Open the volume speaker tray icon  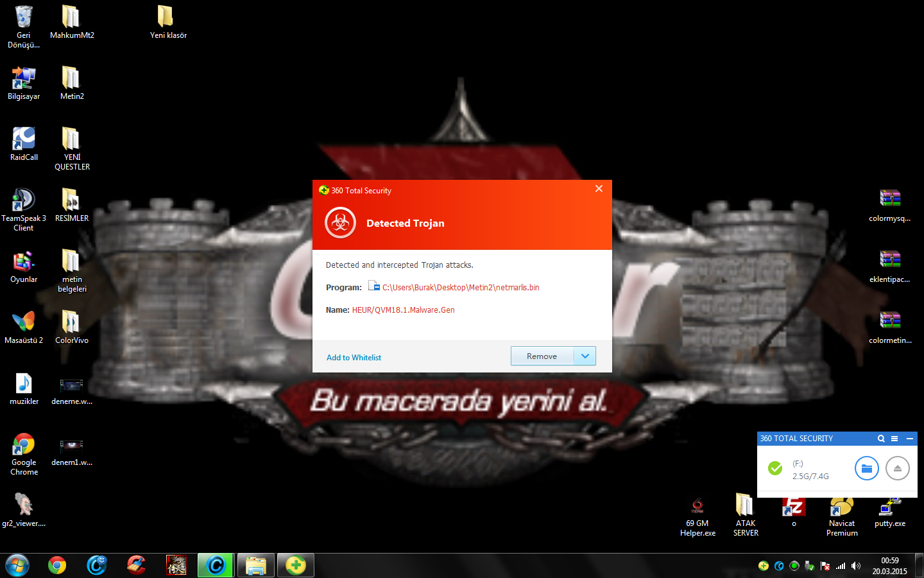pyautogui.click(x=856, y=566)
